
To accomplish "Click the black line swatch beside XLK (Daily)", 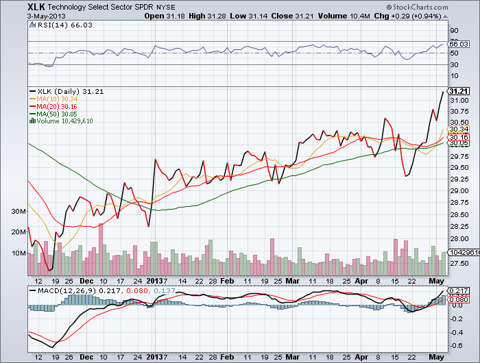I will tap(32, 91).
